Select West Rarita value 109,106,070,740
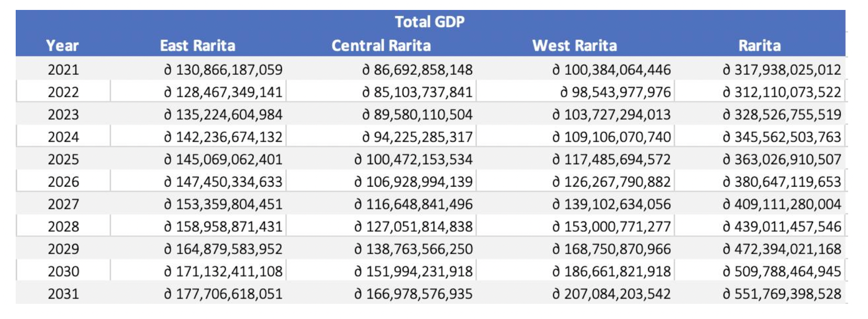Screen dimensions: 868x319 (611, 137)
